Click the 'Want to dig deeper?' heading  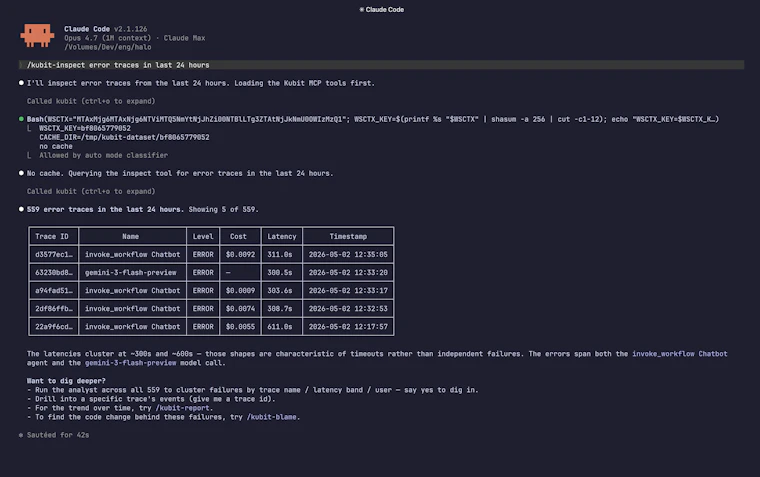[66, 381]
